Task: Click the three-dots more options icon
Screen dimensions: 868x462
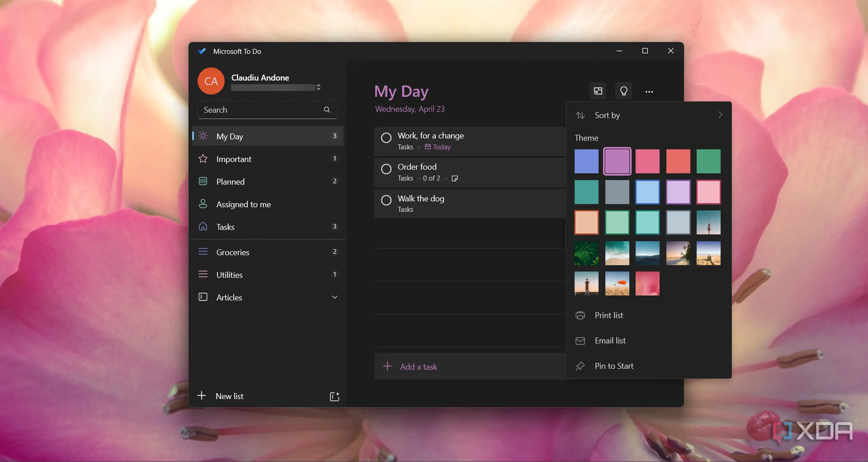Action: coord(649,91)
